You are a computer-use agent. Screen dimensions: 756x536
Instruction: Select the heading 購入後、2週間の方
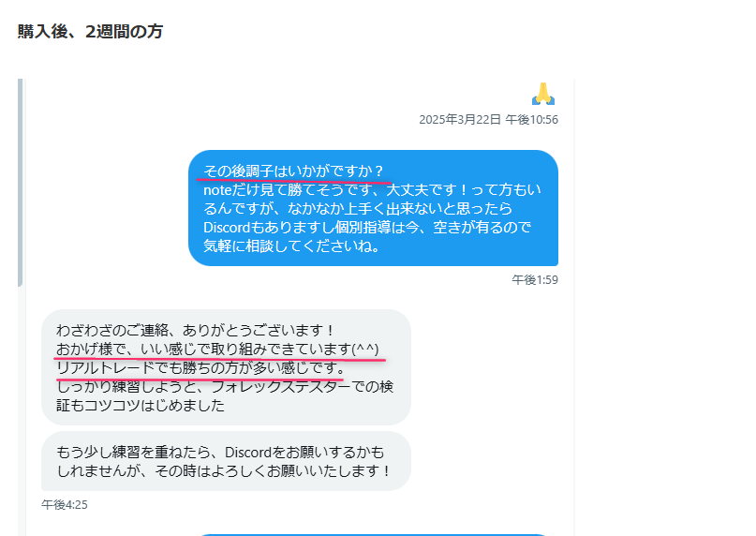point(90,31)
